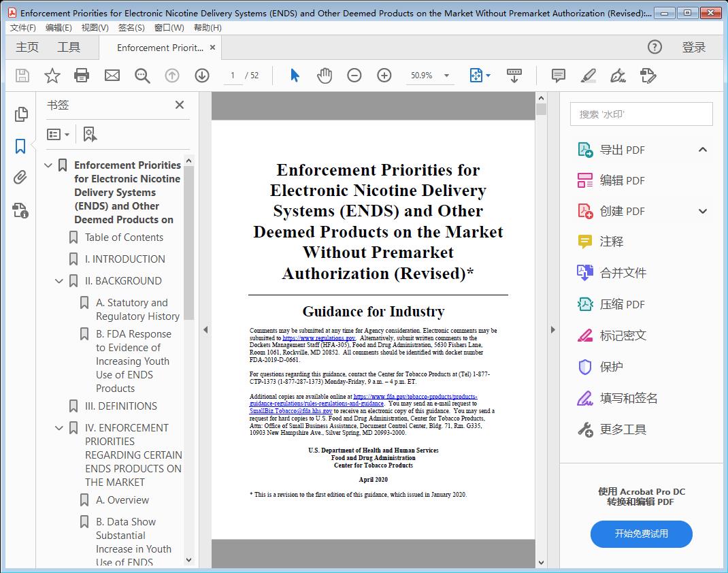Zoom out of the page

tap(354, 75)
